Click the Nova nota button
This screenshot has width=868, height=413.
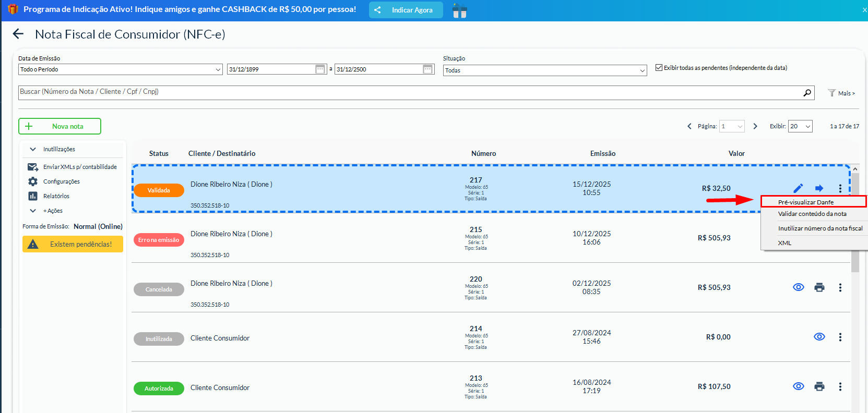[60, 126]
